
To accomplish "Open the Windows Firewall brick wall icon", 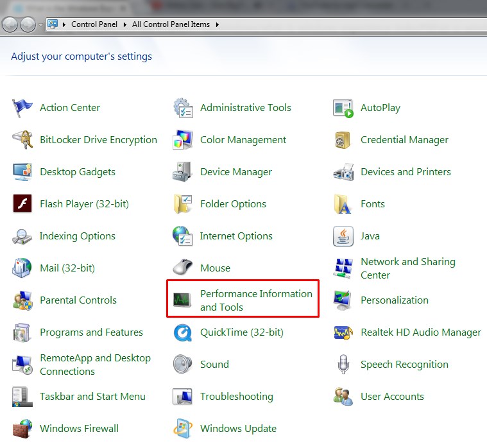I will 22,429.
